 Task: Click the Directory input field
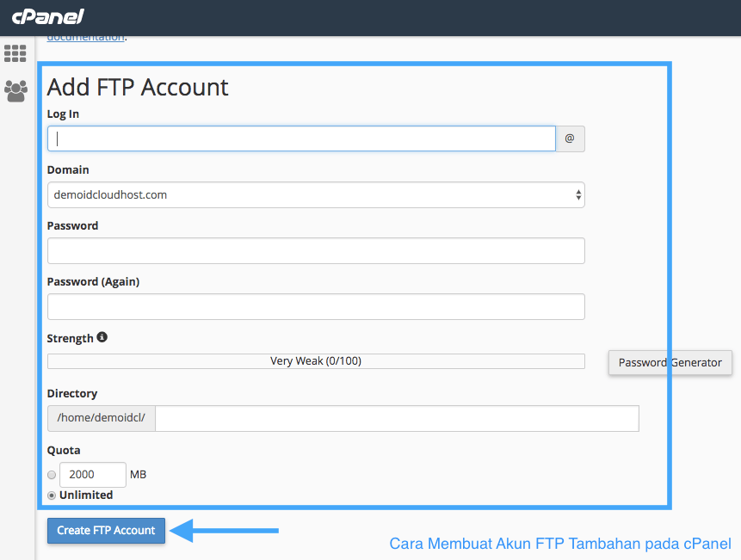click(x=396, y=418)
